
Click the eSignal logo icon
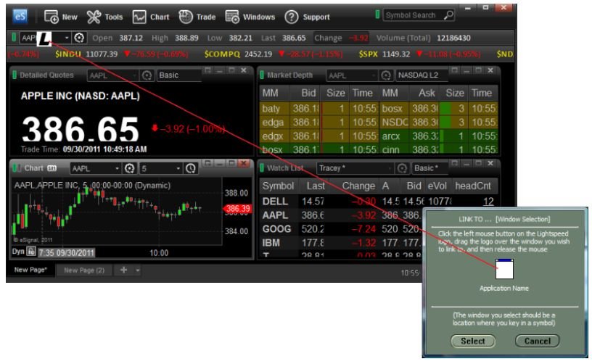coord(21,16)
